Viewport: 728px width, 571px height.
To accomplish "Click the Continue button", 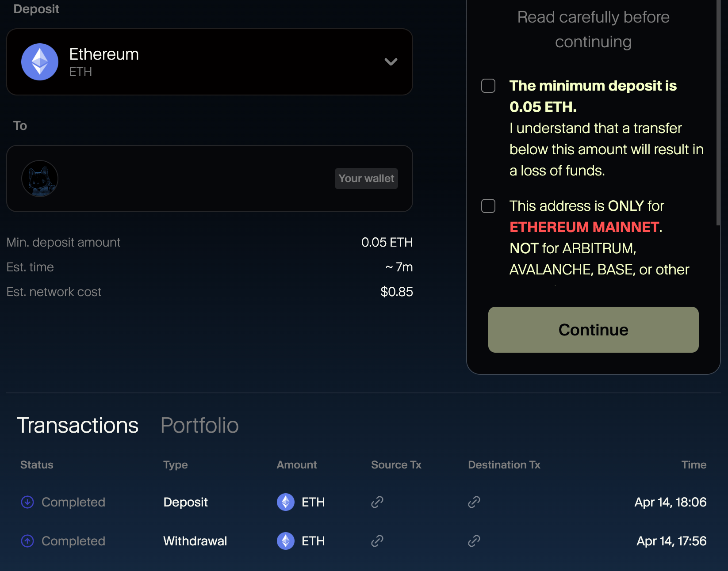I will tap(594, 330).
